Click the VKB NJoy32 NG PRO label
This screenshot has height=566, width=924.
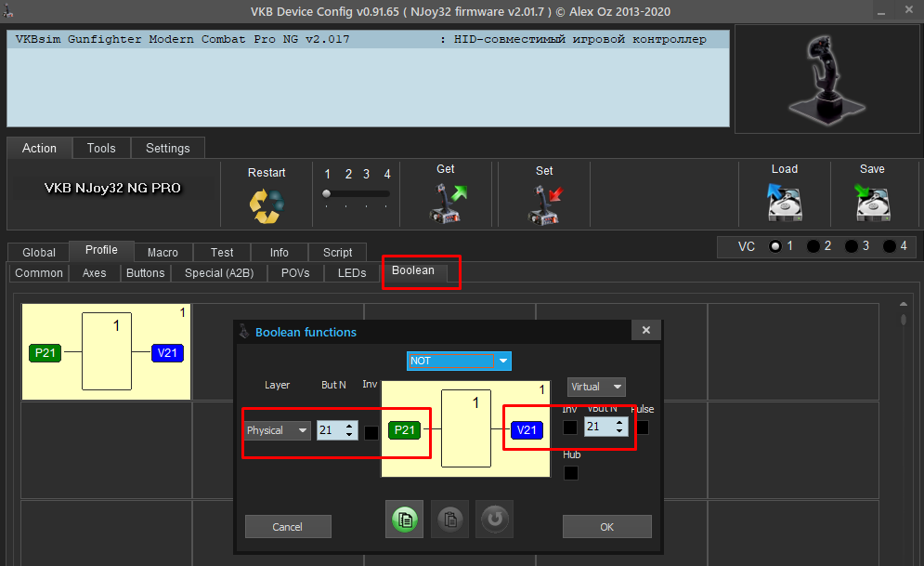click(112, 188)
